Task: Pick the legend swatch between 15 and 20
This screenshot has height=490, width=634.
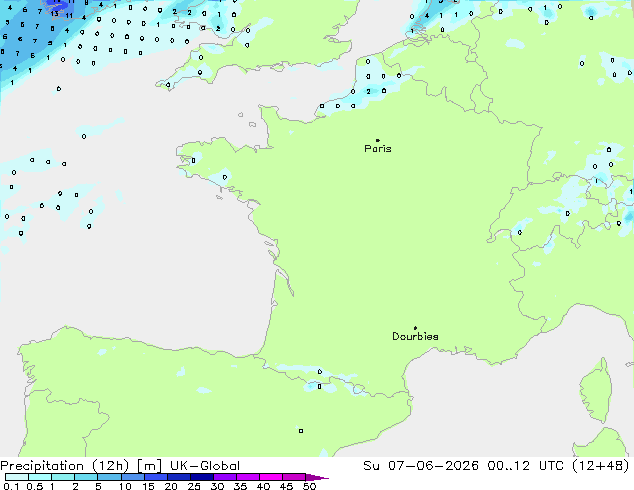Action: pos(155,477)
